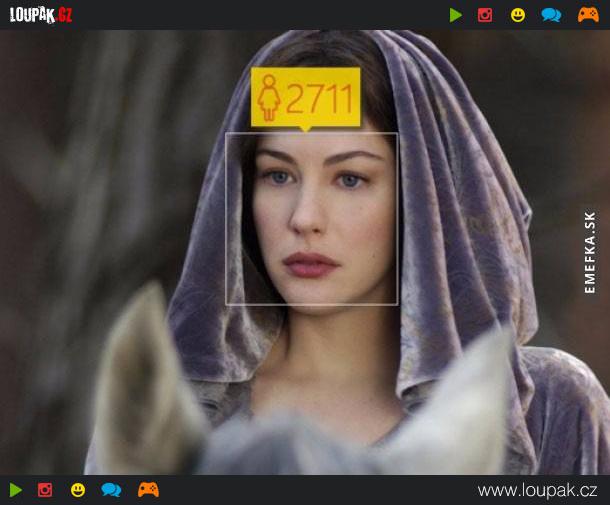610x505 pixels.
Task: Open the red Instagram icon in bottom bar
Action: coord(45,490)
